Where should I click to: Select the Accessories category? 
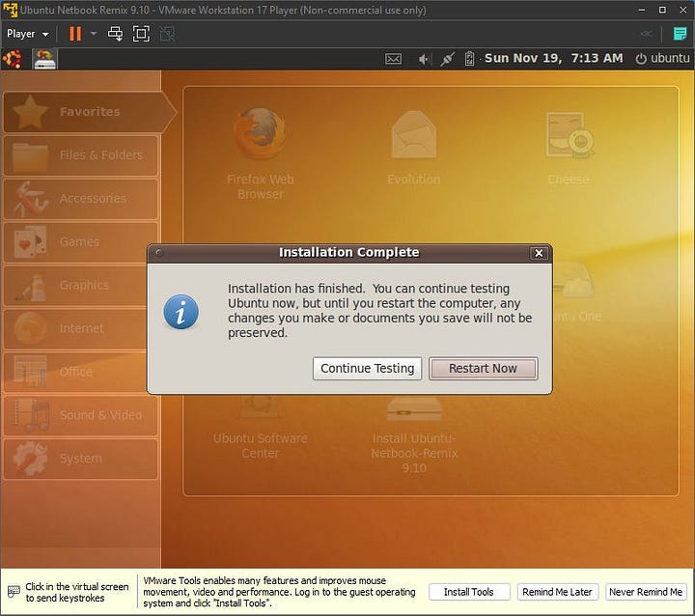pos(81,199)
